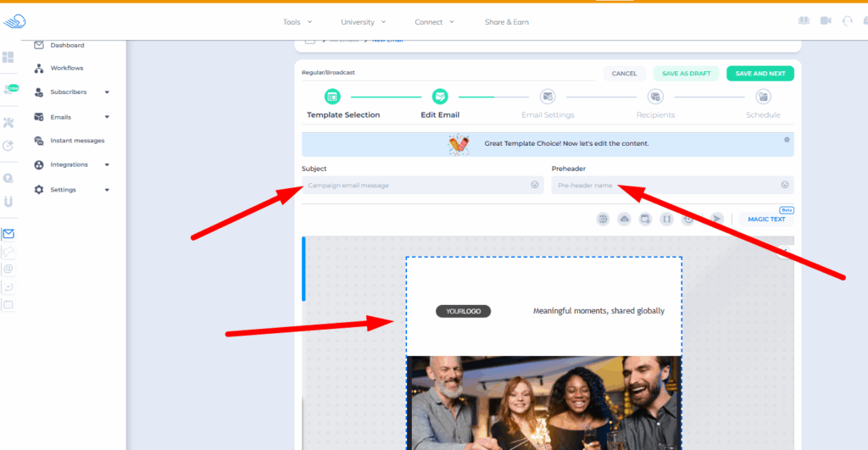The height and width of the screenshot is (450, 868).
Task: Click the SAVE AND NEXT button
Action: pos(759,74)
